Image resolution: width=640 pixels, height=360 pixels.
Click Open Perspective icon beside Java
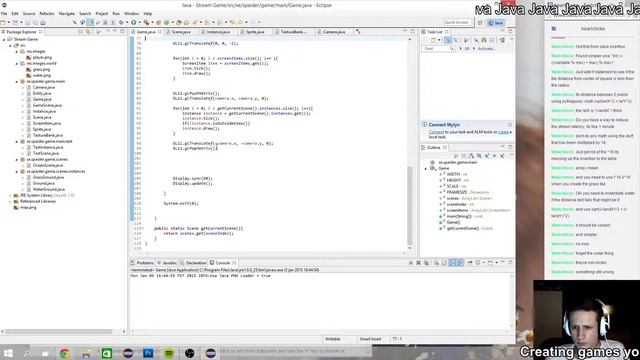click(x=480, y=23)
